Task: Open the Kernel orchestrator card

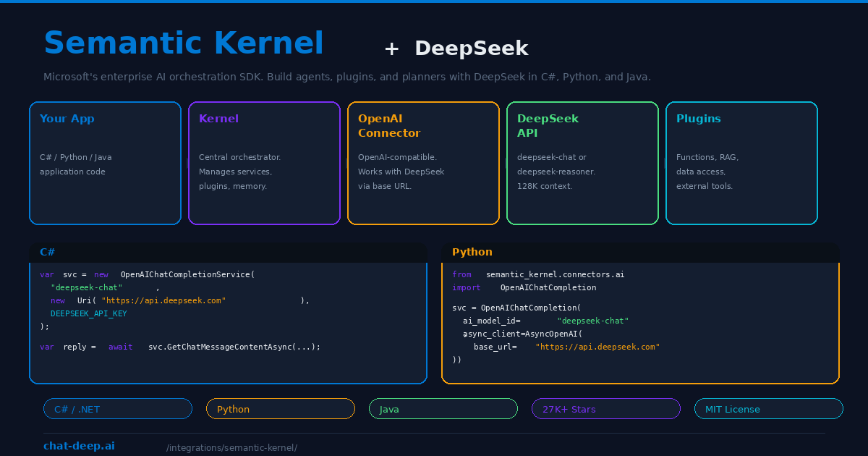Action: pos(264,163)
